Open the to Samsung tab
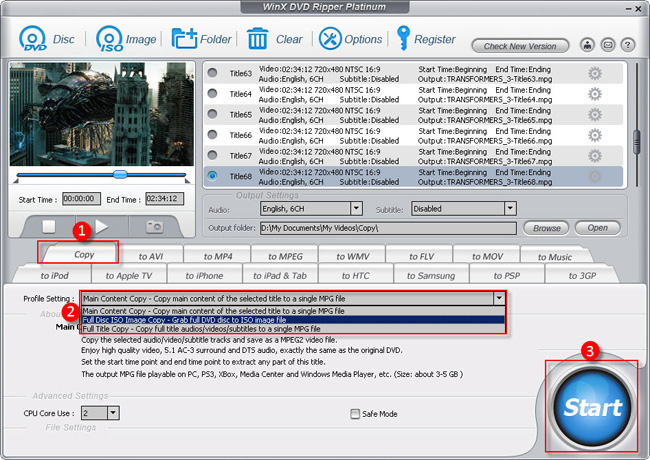650x460 pixels. click(431, 275)
